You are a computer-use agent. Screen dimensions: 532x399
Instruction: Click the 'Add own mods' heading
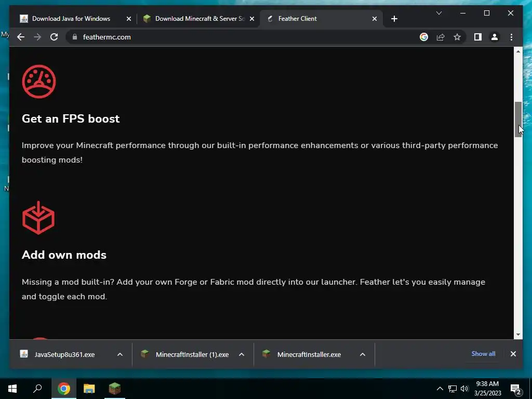click(64, 255)
